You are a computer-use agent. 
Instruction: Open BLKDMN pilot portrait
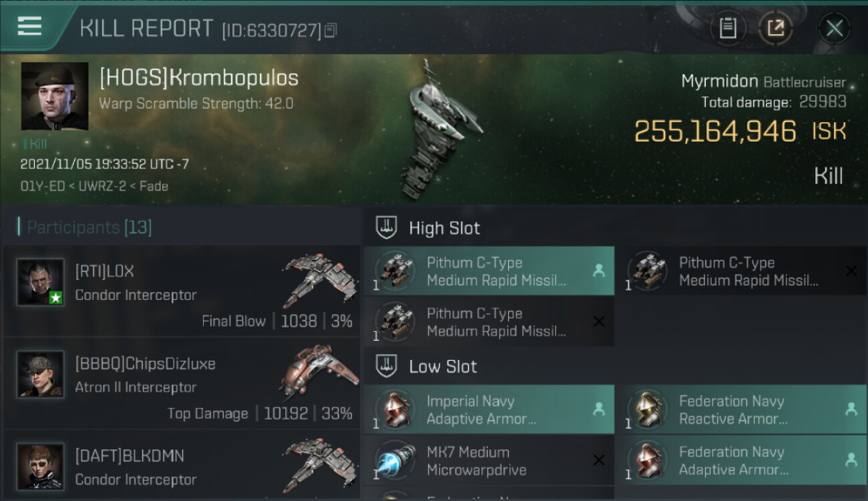click(x=41, y=466)
